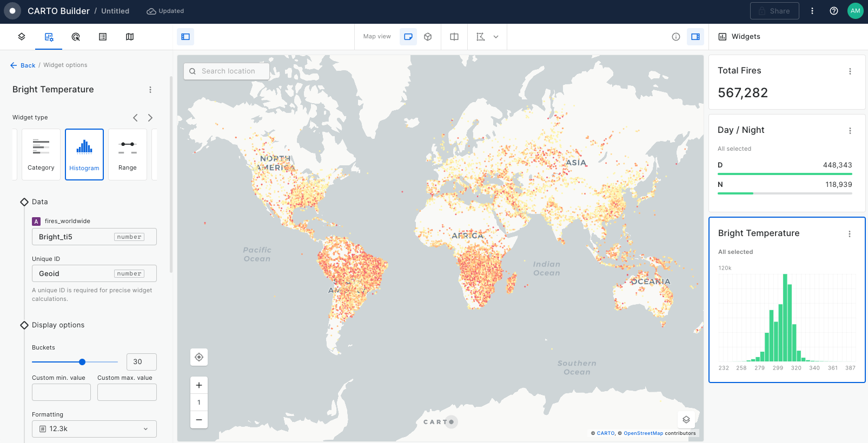Viewport: 868px width, 443px height.
Task: Open the Formatting dropdown showing 12.3k
Action: 94,429
